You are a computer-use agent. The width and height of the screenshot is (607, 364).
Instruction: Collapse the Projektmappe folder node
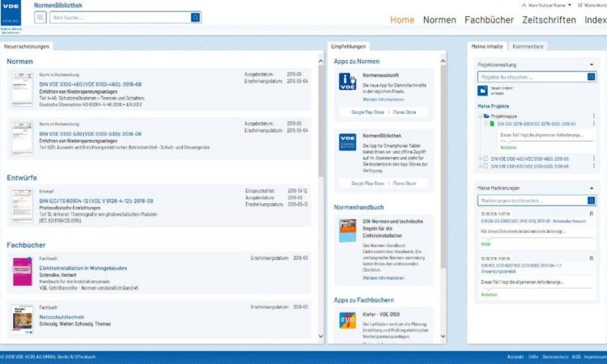point(480,116)
